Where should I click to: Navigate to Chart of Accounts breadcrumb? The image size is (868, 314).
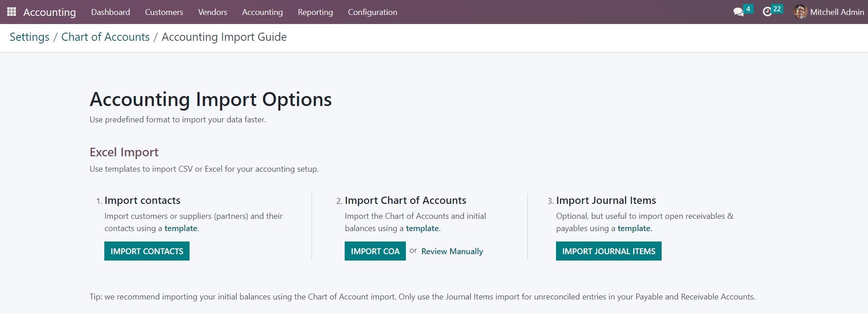point(105,37)
